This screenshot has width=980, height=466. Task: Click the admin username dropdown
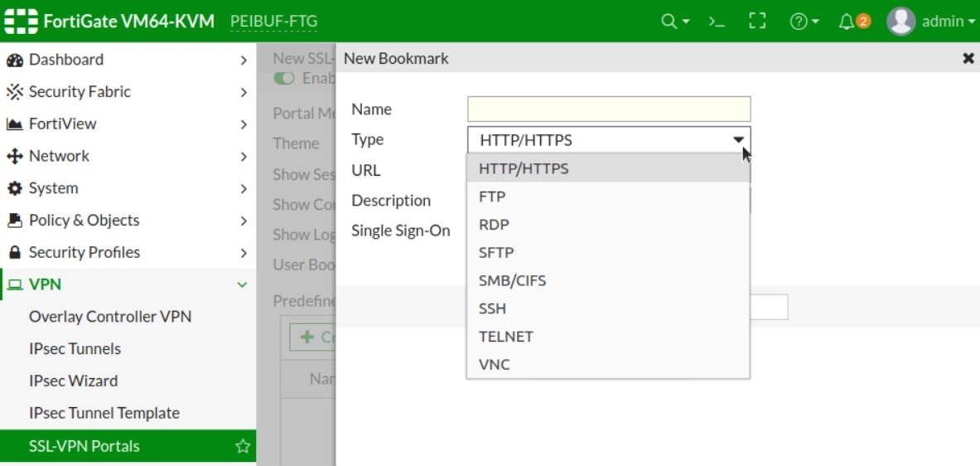948,22
